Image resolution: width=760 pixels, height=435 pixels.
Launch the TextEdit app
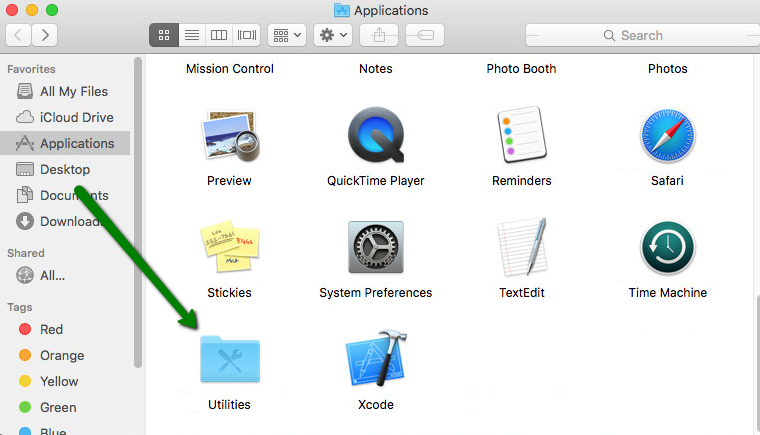point(522,247)
